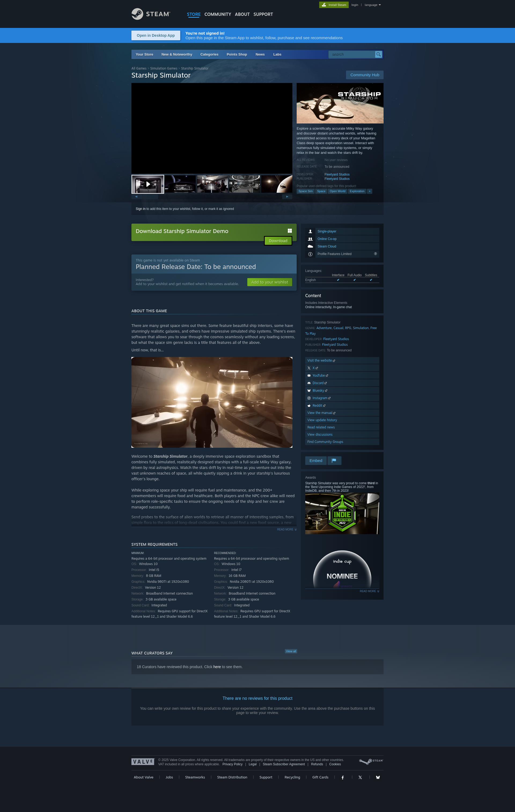Screen dimensions: 515x812
Task: Open the Bluesky icon in footer
Action: click(x=378, y=777)
